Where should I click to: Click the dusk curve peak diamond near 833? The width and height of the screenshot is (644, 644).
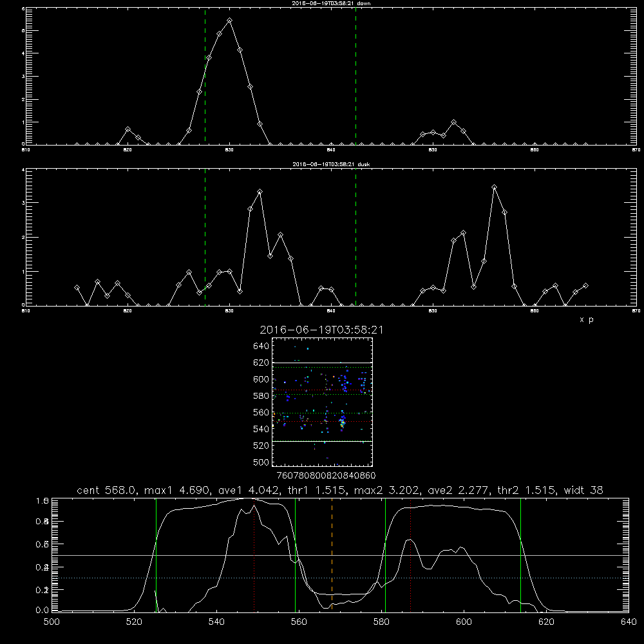(260, 192)
